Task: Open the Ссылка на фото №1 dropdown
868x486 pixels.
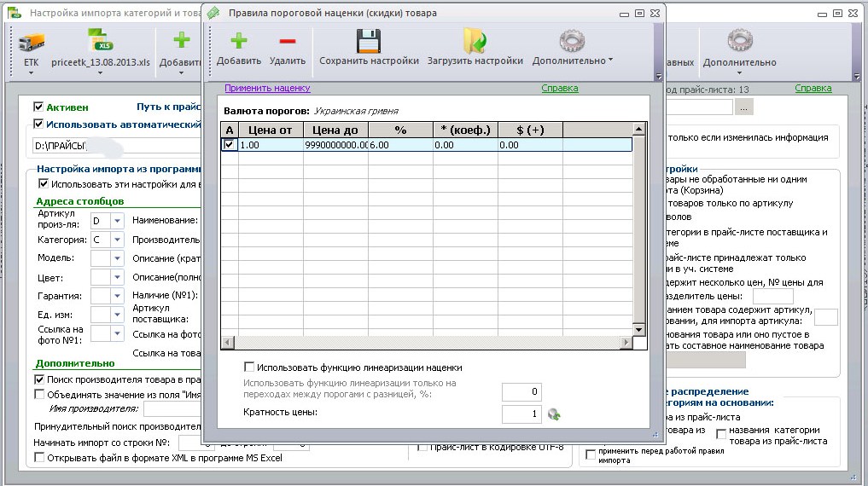Action: pyautogui.click(x=117, y=333)
